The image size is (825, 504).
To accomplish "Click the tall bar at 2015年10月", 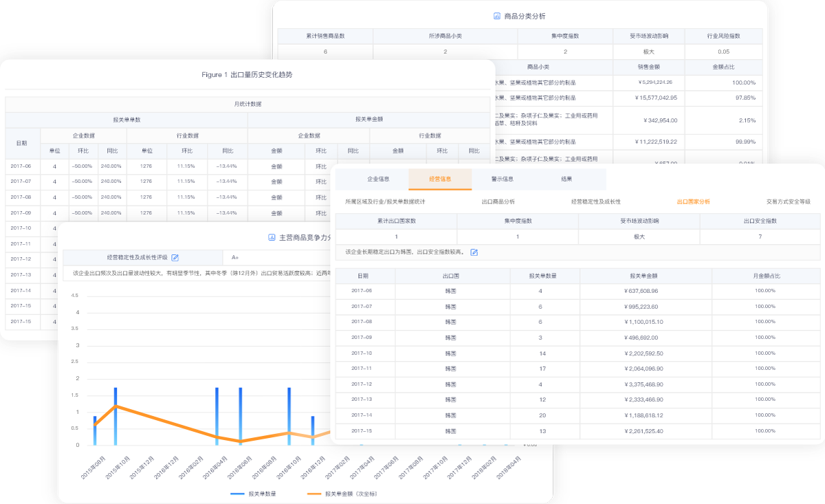I will click(x=115, y=416).
